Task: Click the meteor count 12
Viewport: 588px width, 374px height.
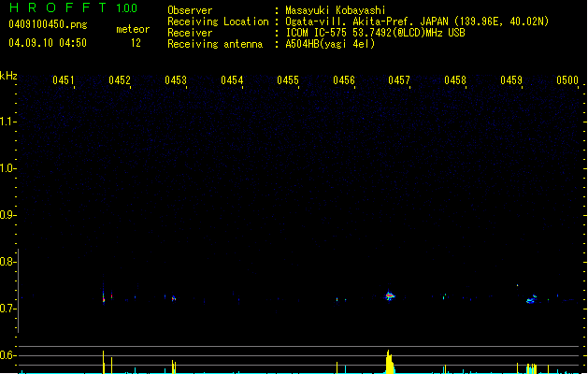Action: coord(136,43)
